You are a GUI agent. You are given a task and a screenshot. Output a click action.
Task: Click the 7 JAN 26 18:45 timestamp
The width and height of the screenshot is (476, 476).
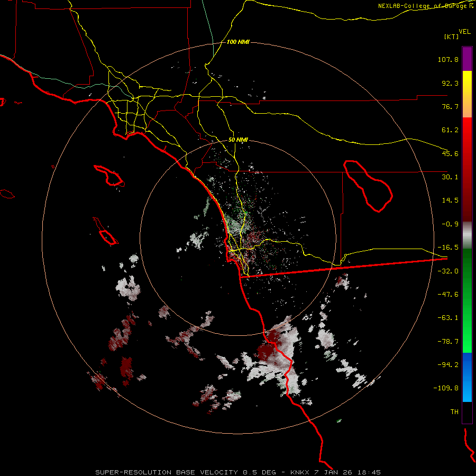pyautogui.click(x=347, y=472)
